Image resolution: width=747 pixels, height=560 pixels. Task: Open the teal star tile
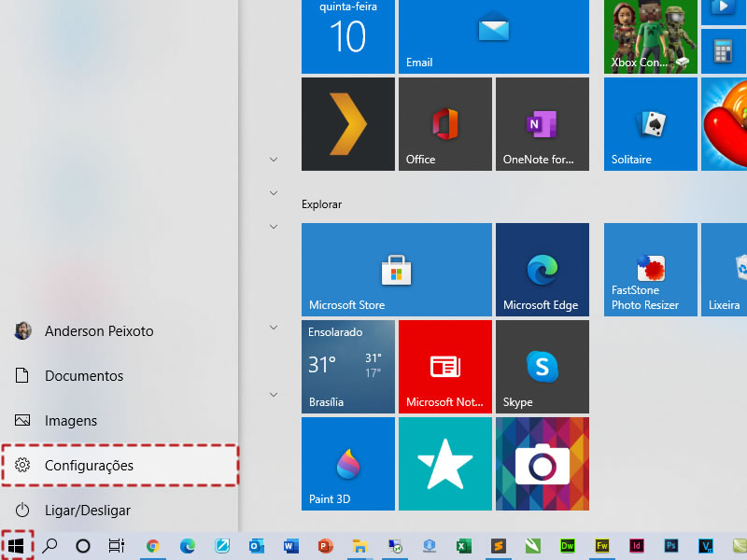pyautogui.click(x=445, y=464)
